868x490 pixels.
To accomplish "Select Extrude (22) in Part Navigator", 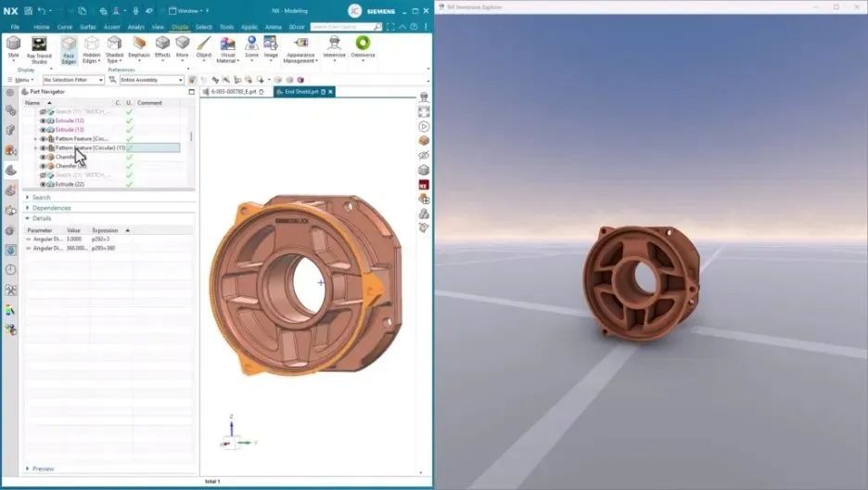I will point(70,184).
